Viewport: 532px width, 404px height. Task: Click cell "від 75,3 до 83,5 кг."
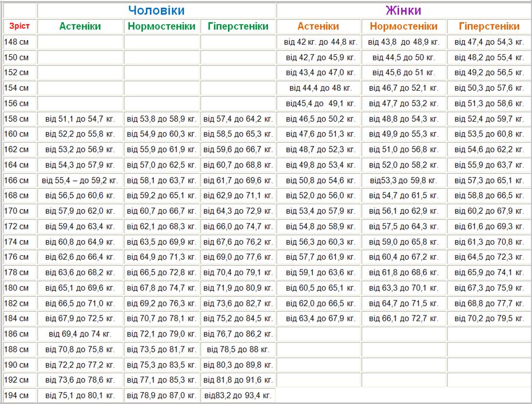click(161, 365)
